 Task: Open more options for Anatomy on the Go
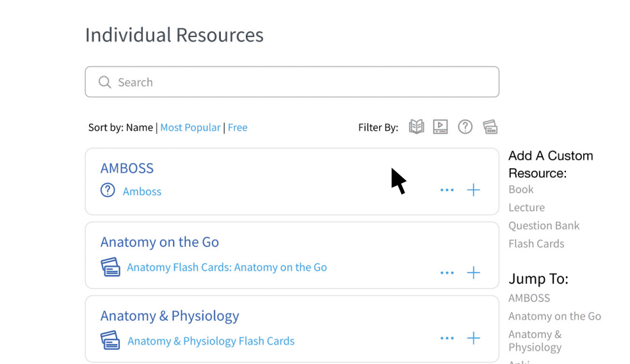[x=447, y=273]
